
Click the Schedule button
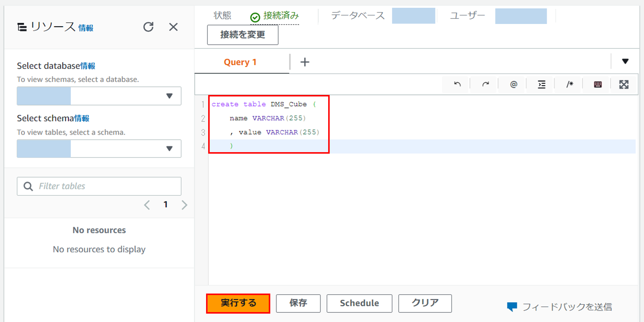[359, 303]
